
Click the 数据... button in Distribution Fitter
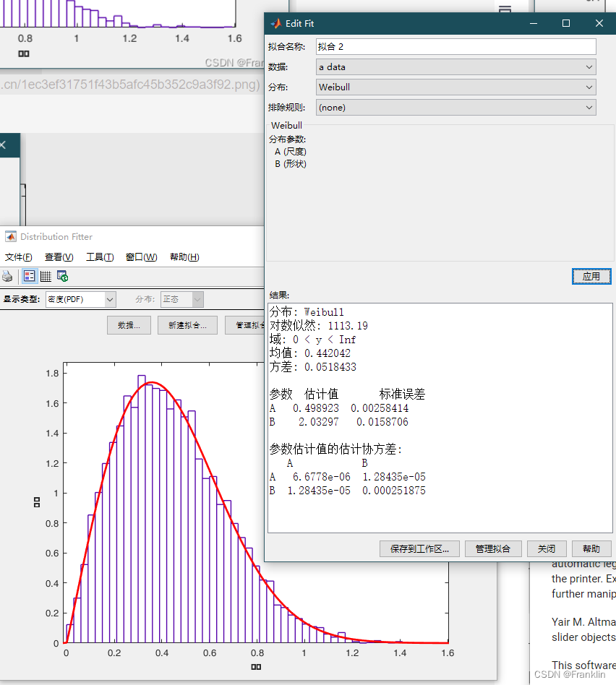coord(129,325)
